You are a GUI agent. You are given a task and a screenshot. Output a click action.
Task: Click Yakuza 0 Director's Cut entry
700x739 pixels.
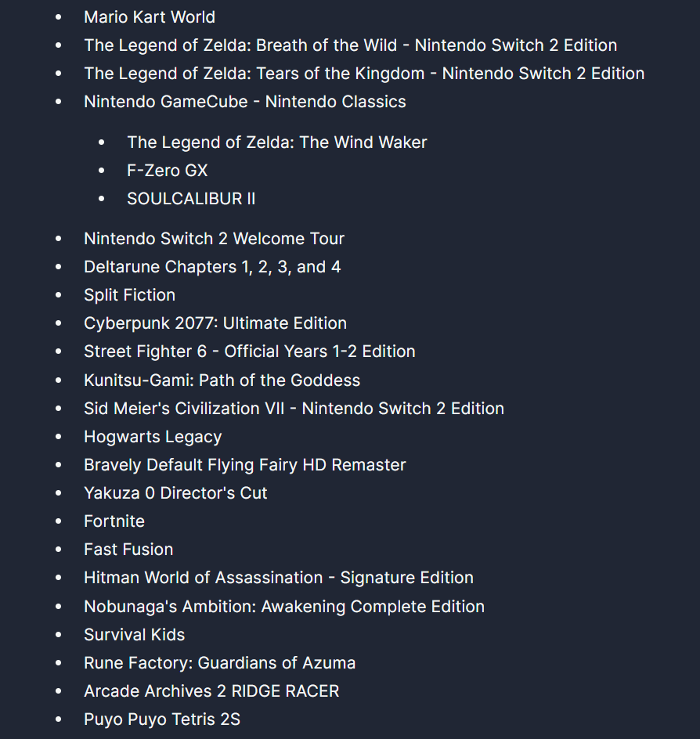175,493
